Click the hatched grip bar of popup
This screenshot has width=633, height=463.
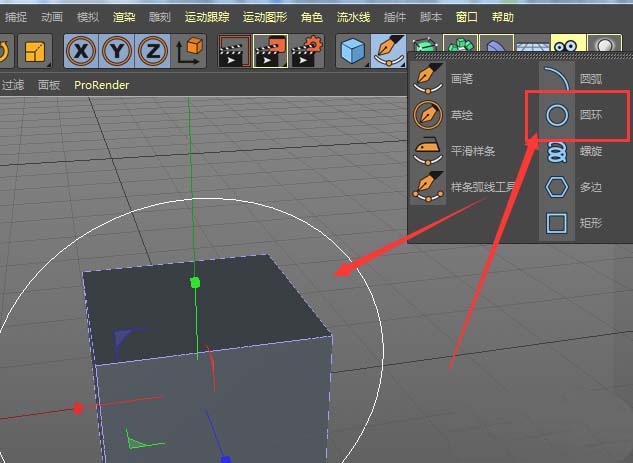[522, 56]
